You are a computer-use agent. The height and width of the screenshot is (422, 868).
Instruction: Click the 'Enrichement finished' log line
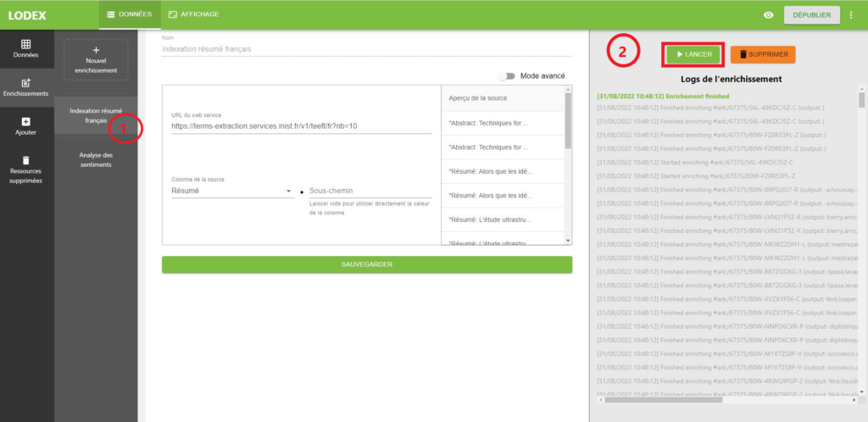[663, 97]
